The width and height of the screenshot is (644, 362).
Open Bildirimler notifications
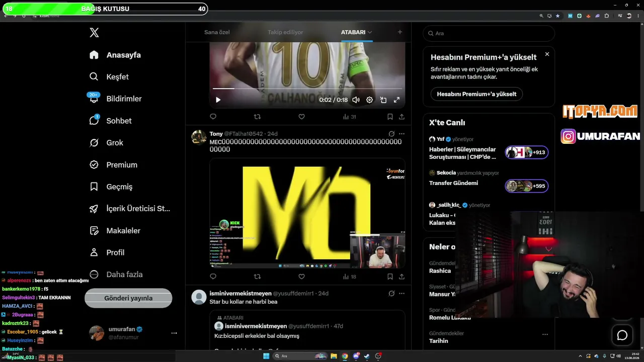(x=116, y=99)
